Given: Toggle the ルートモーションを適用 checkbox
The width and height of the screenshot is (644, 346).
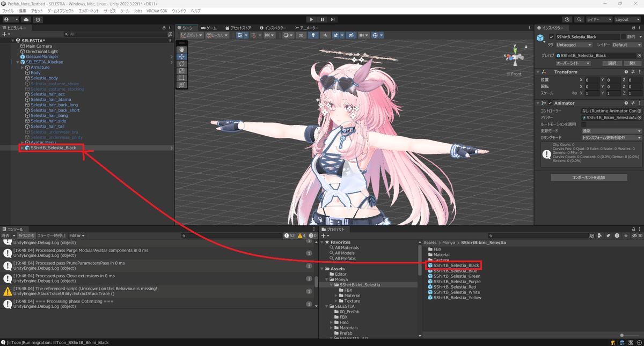Looking at the screenshot, I should 583,123.
